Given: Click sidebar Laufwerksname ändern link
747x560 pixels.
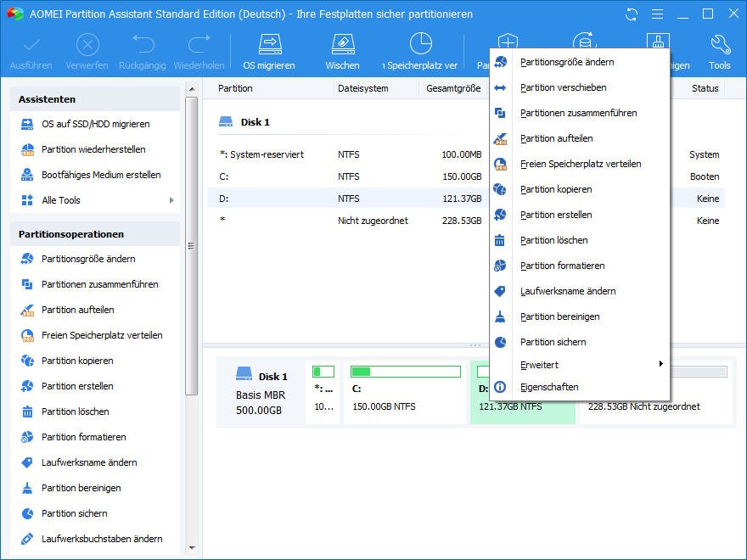Looking at the screenshot, I should [x=89, y=462].
